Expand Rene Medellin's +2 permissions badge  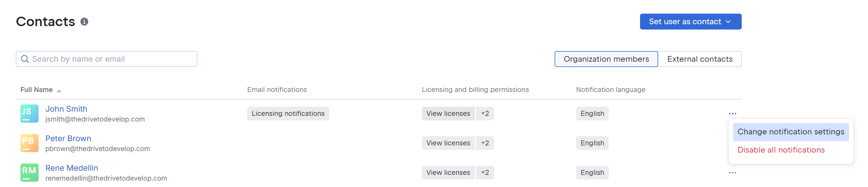pos(485,173)
